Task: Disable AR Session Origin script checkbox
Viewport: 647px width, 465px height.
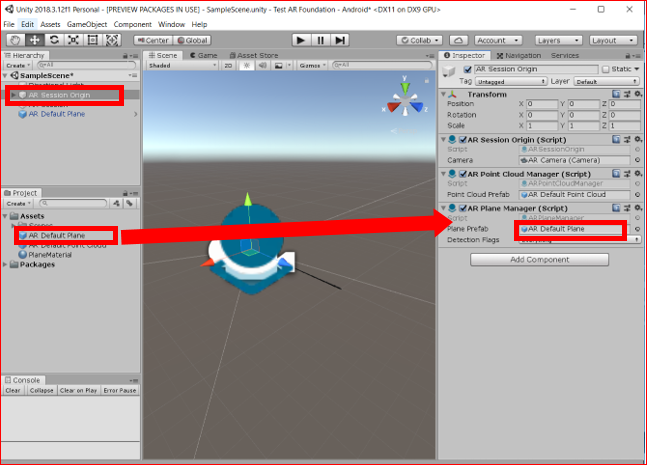Action: (x=463, y=139)
